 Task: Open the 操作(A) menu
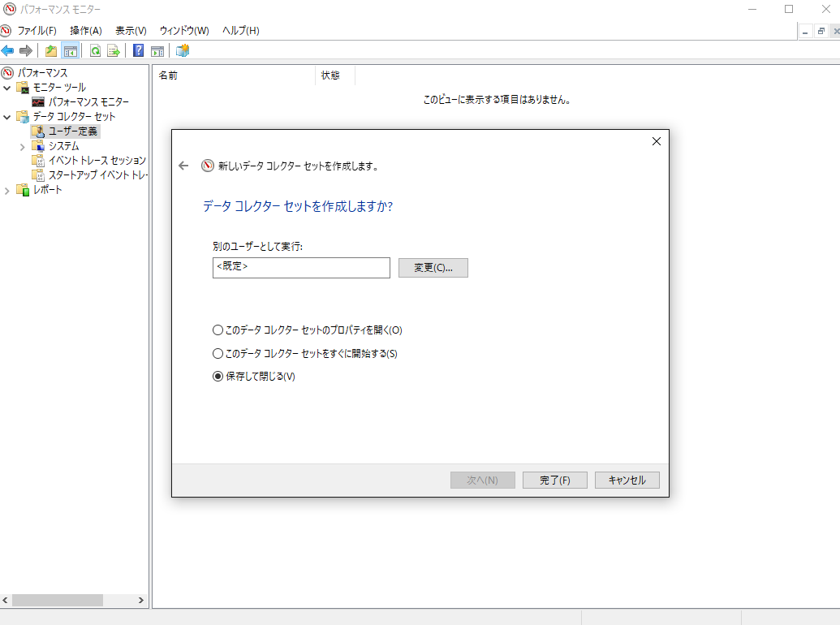[86, 31]
